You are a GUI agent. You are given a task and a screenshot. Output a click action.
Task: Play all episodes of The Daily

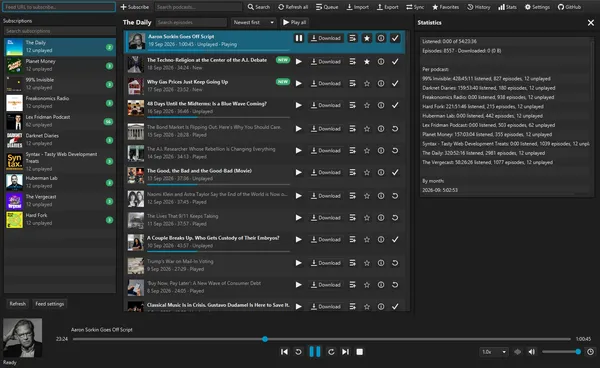(x=295, y=22)
